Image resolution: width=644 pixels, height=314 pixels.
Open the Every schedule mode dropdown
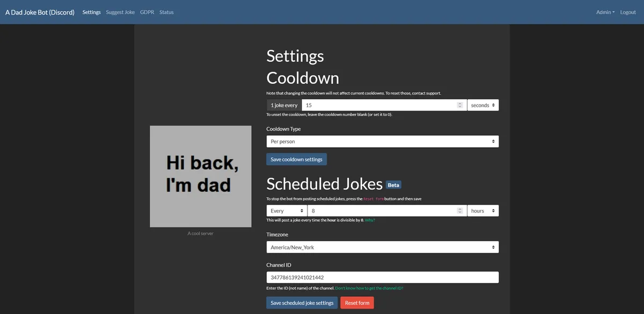287,211
